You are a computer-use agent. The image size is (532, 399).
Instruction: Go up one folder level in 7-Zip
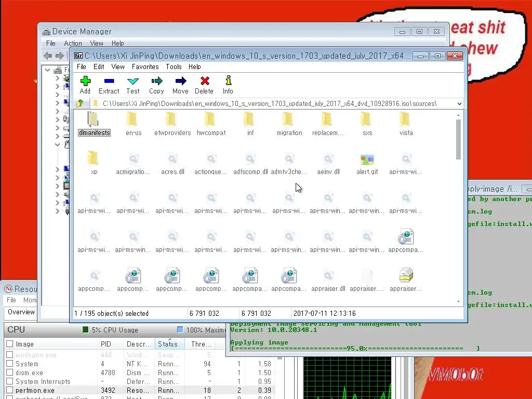80,103
